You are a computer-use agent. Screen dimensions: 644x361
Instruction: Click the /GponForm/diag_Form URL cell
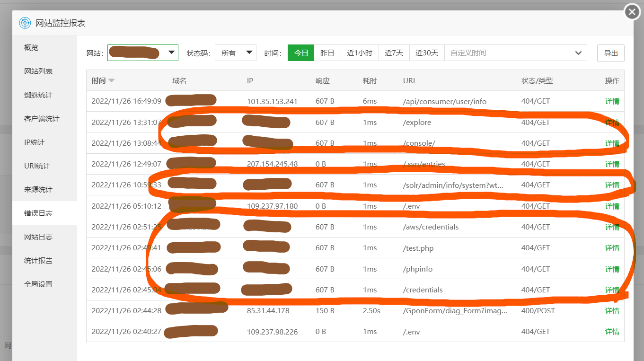tap(455, 311)
